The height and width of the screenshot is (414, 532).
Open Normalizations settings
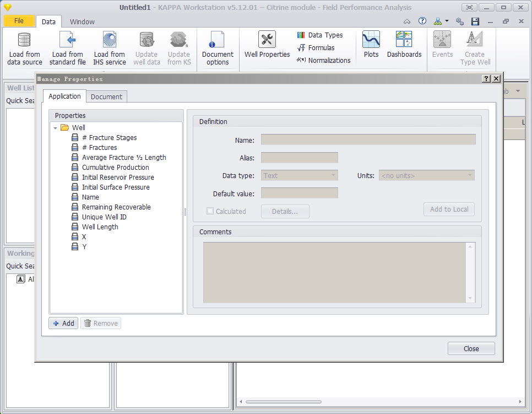click(323, 60)
